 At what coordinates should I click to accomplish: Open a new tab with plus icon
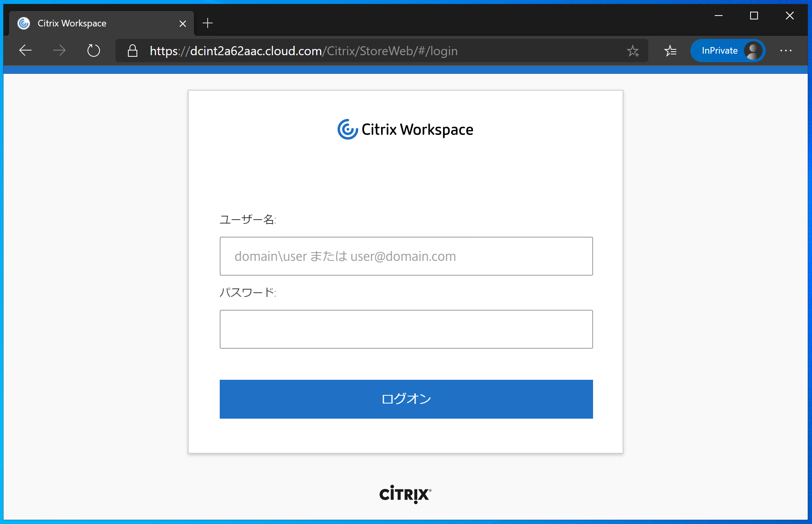click(x=208, y=23)
